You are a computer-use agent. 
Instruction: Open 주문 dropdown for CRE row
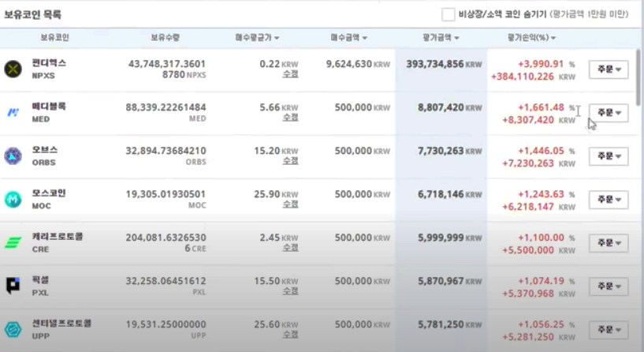609,243
